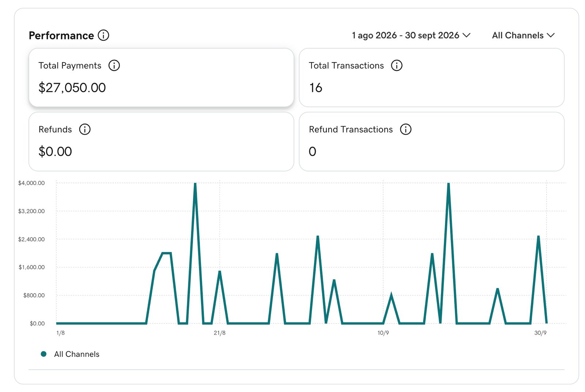Click the 21/8 x-axis date label

click(x=220, y=333)
